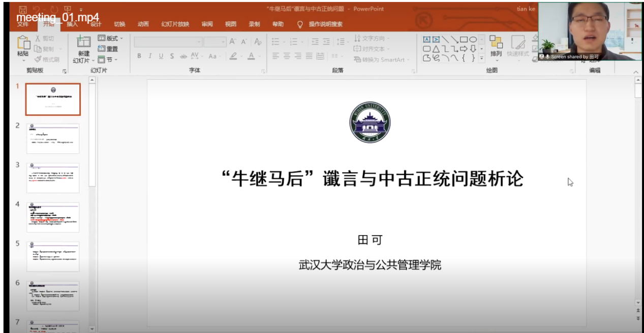Click the Increase Font Size icon
This screenshot has height=333, width=644.
pyautogui.click(x=232, y=42)
